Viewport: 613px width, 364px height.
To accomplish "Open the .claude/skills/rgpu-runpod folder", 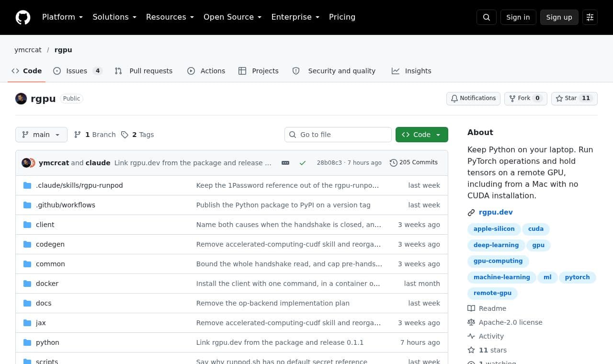I will pyautogui.click(x=79, y=185).
